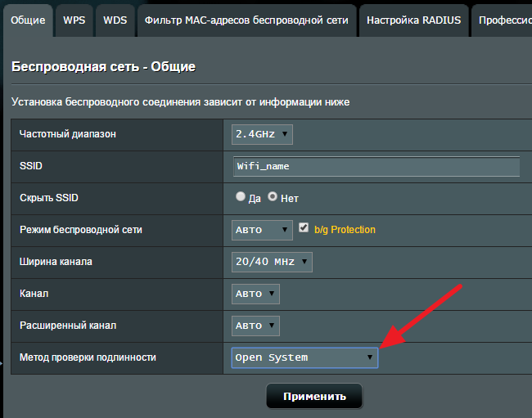This screenshot has width=532, height=418.
Task: Select the Общие tab
Action: coord(28,20)
